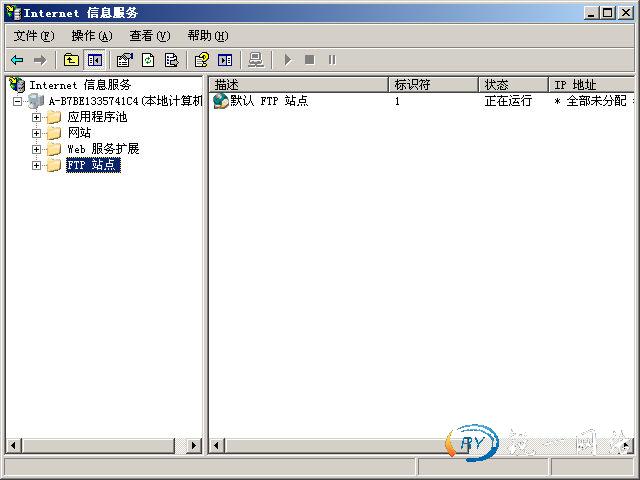Open the 文件(F) menu
Image resolution: width=640 pixels, height=480 pixels.
(x=34, y=36)
